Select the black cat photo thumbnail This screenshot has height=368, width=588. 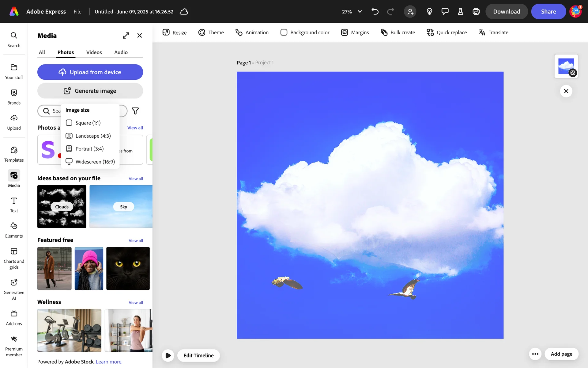click(128, 268)
